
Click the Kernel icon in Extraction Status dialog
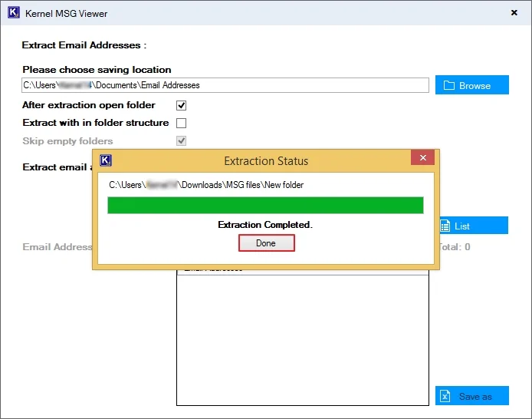pyautogui.click(x=107, y=160)
